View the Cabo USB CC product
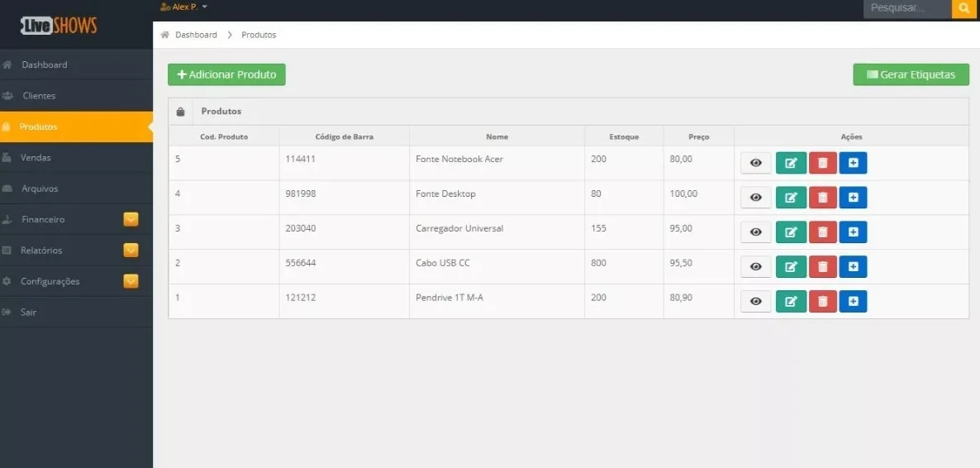 tap(755, 267)
